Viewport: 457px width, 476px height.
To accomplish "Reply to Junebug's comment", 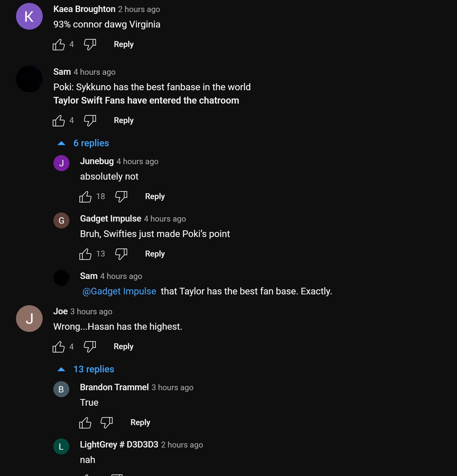I will tap(155, 197).
